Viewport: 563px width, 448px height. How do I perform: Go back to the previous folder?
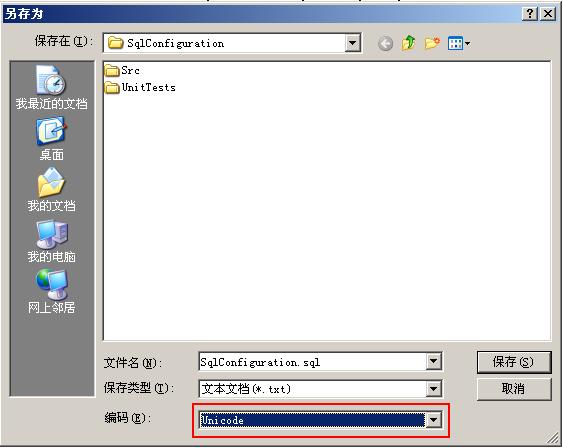[x=386, y=44]
